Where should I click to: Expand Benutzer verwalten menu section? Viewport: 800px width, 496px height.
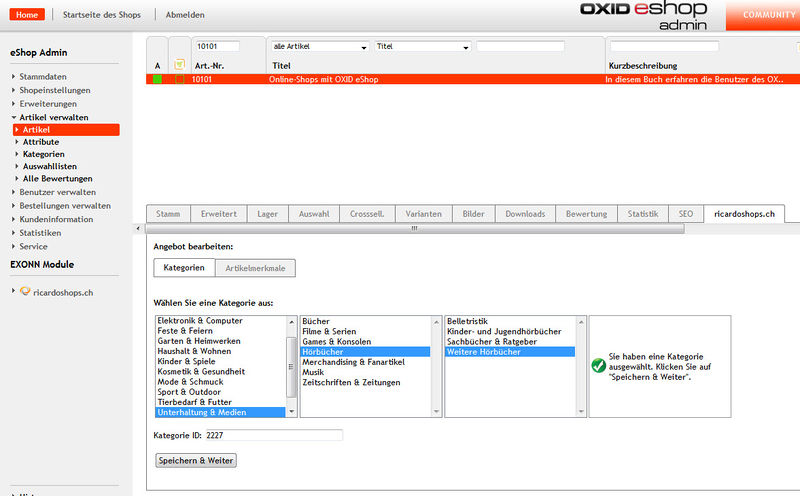tap(57, 192)
